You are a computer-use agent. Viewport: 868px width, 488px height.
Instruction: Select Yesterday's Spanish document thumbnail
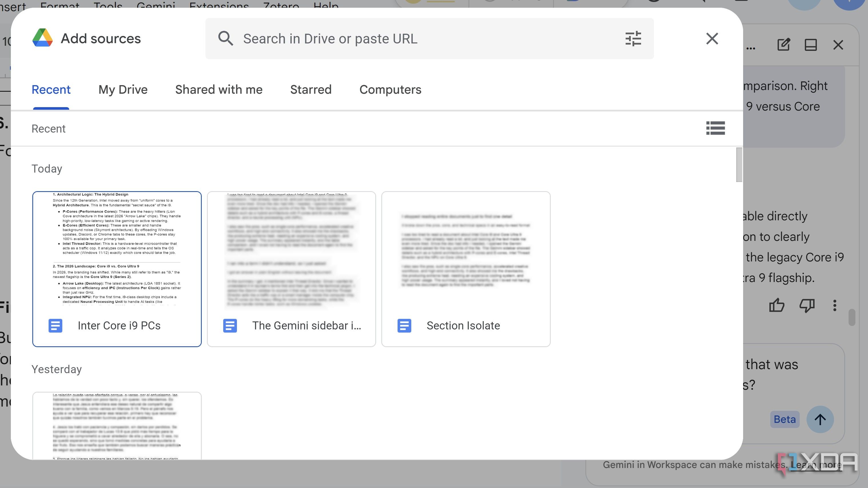tap(117, 426)
